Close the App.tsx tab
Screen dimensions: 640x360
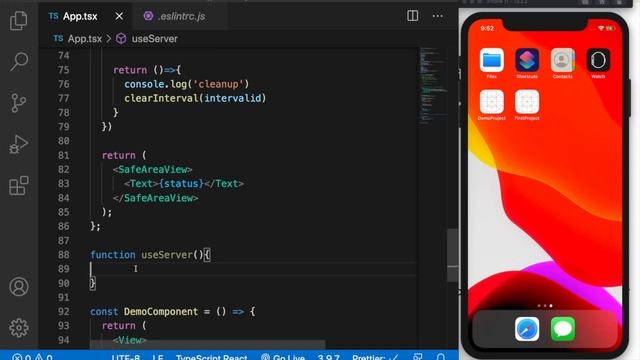[119, 16]
